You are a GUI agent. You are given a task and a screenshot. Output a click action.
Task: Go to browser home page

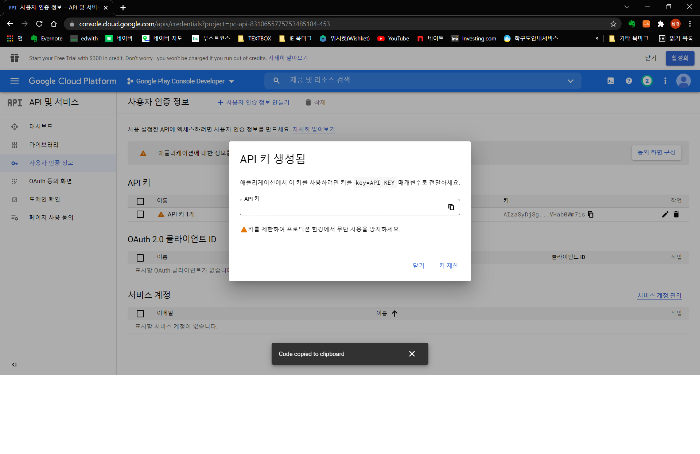pyautogui.click(x=54, y=24)
